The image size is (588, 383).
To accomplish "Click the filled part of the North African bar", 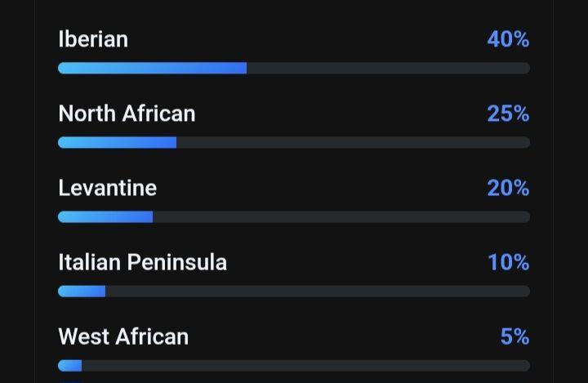I will pyautogui.click(x=117, y=143).
